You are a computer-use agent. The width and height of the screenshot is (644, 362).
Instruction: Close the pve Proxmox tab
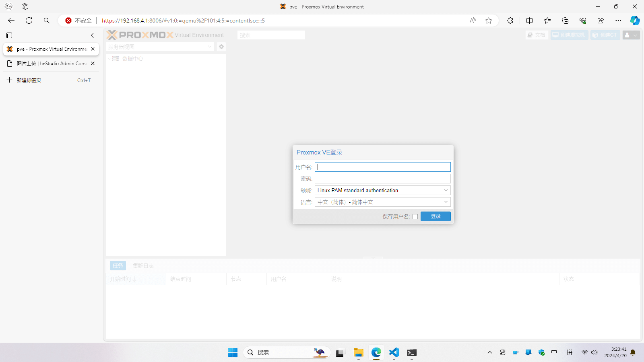tap(93, 49)
